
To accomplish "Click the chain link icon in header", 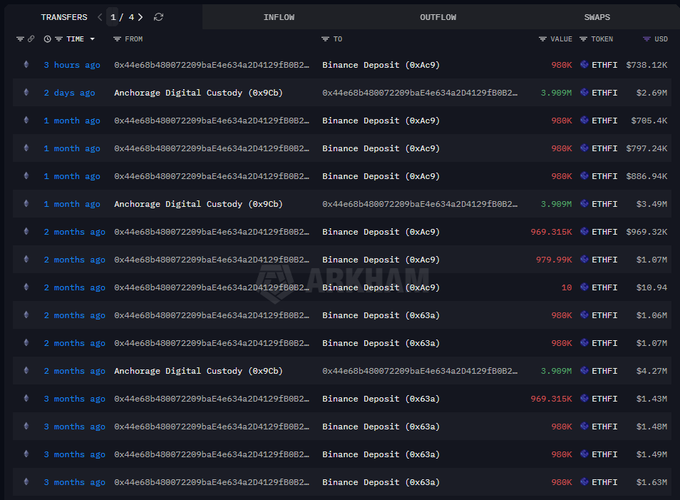I will point(31,39).
